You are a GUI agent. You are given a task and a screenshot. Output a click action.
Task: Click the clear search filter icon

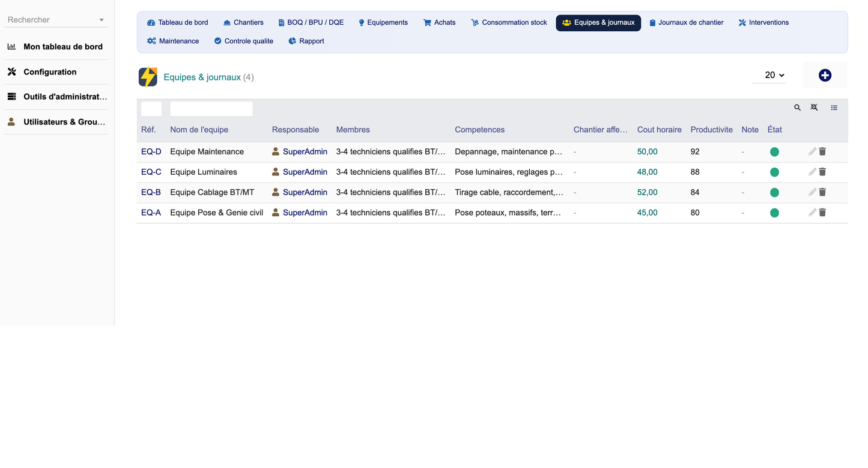(814, 108)
